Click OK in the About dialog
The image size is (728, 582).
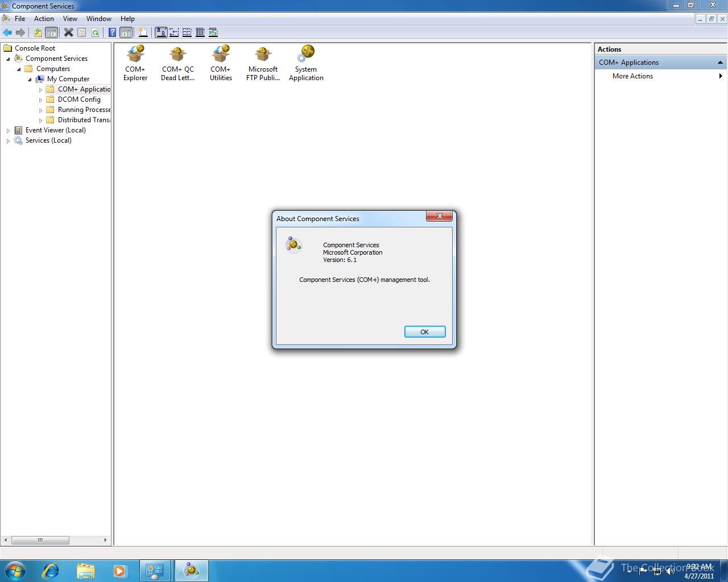click(x=424, y=331)
